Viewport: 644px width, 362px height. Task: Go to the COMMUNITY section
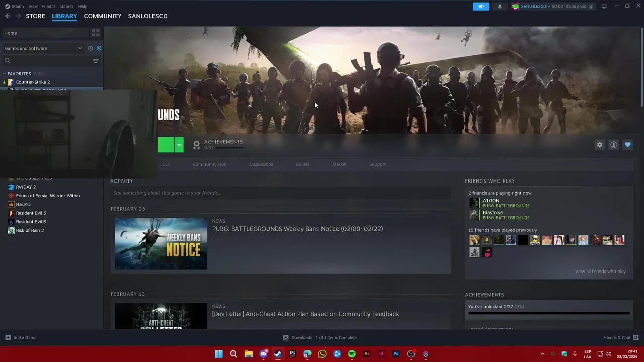[x=103, y=16]
